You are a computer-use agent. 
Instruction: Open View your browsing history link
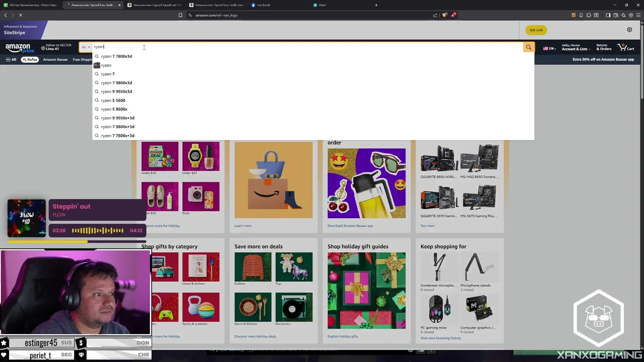(441, 338)
